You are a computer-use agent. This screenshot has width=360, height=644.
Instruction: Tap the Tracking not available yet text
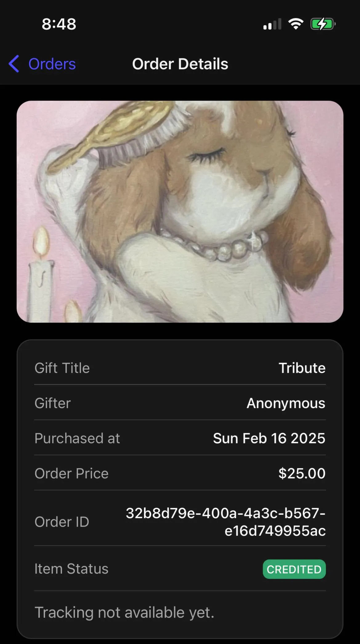(x=124, y=612)
